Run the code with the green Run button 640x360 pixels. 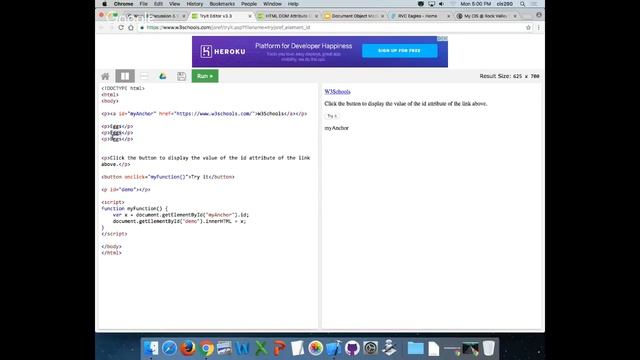tap(205, 76)
